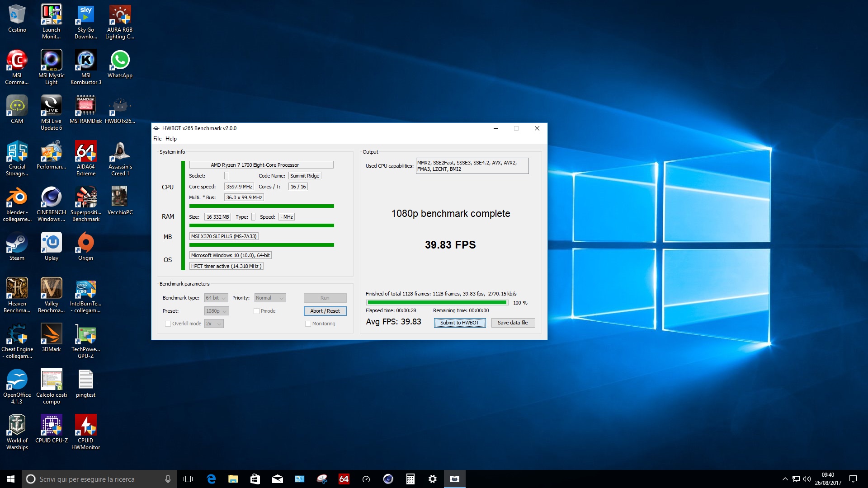Open the Overkill 2x multiplier dropdown
Image resolution: width=868 pixels, height=488 pixels.
(x=214, y=324)
